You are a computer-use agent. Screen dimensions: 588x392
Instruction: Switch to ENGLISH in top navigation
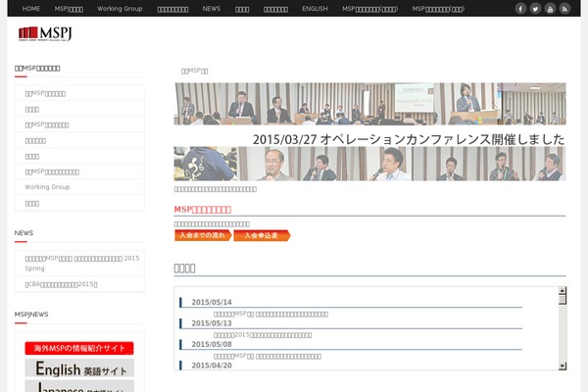pos(315,8)
